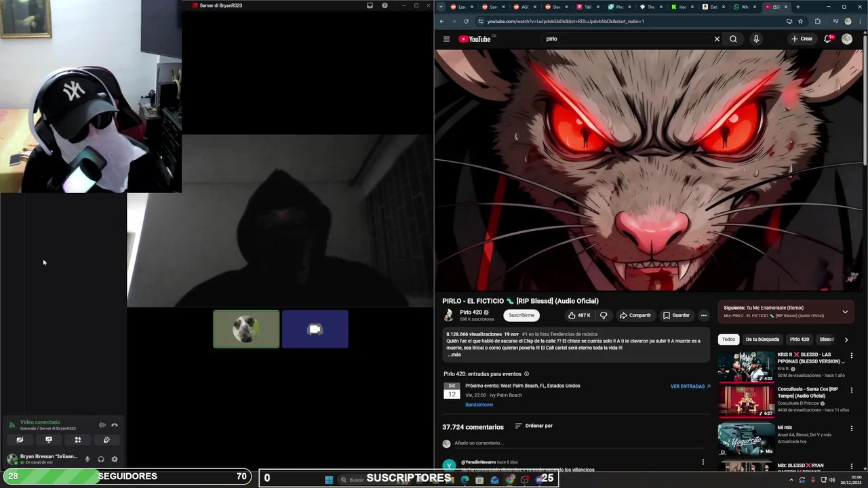Click 'Suscribirme' to subscribe to Pirlo 420
This screenshot has height=488, width=868.
[521, 315]
